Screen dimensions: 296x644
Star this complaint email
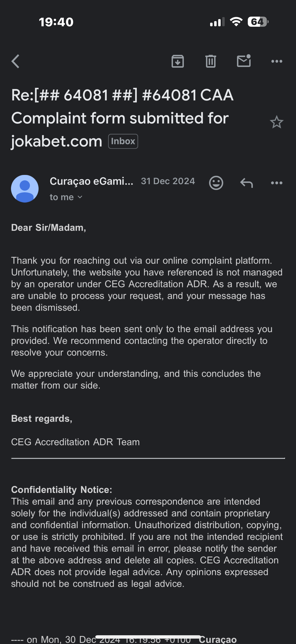(x=276, y=122)
